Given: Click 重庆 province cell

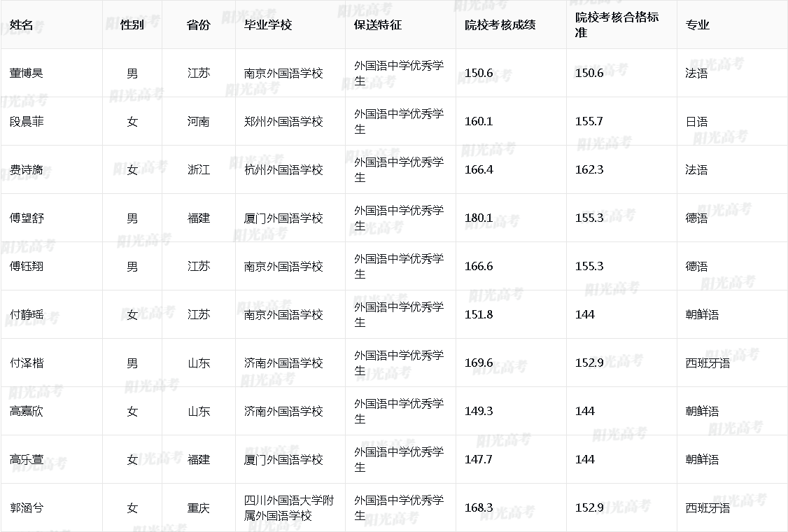Looking at the screenshot, I should point(199,507).
